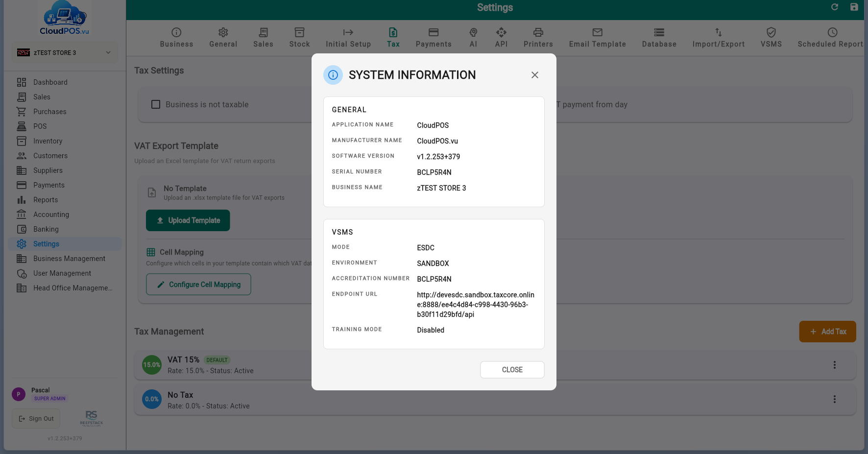
Task: Click the AI tab icon
Action: click(x=473, y=32)
